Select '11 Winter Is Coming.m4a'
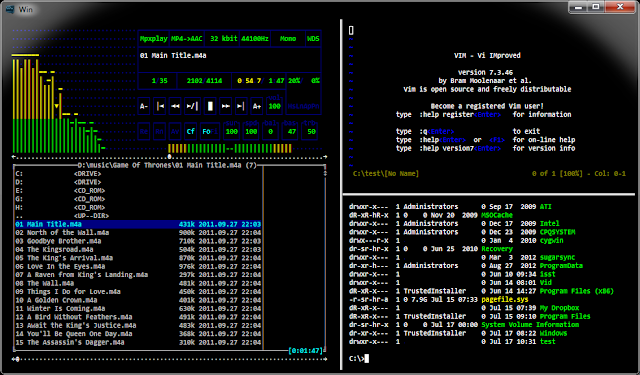Viewport: 640px width, 375px height. pos(138,308)
